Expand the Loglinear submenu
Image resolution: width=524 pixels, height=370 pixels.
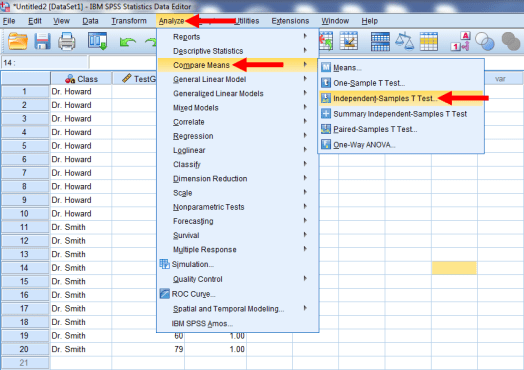coord(237,150)
